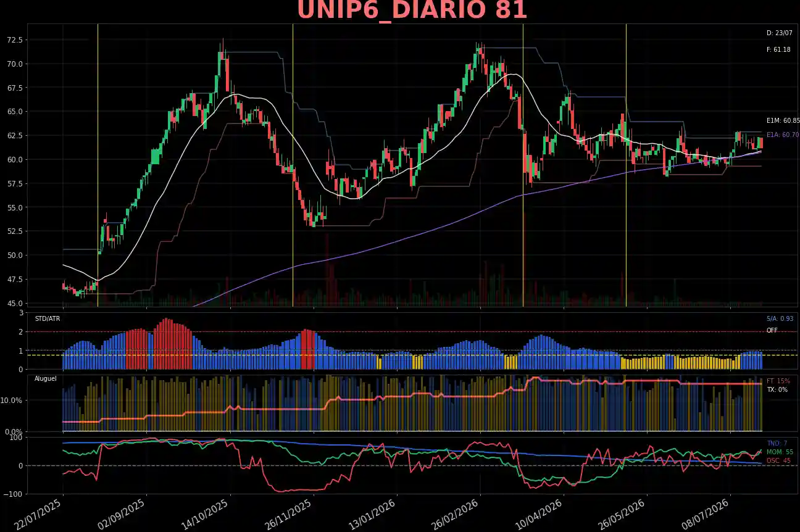Click the tallest red STD/ATR bar cluster
The image size is (800, 532).
[x=172, y=344]
